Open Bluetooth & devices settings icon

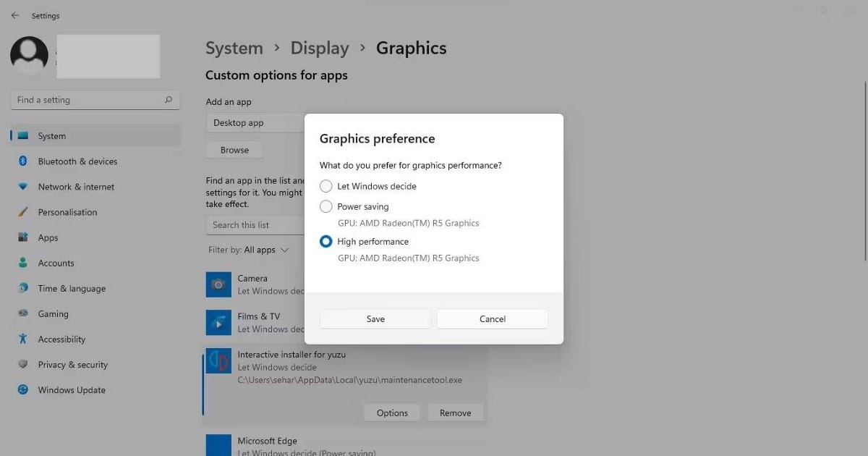click(x=24, y=161)
